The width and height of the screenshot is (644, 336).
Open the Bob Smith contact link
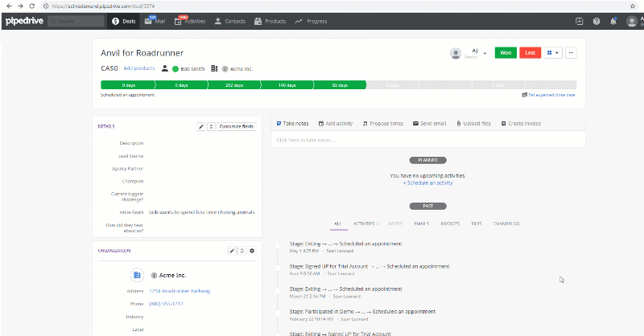click(192, 69)
